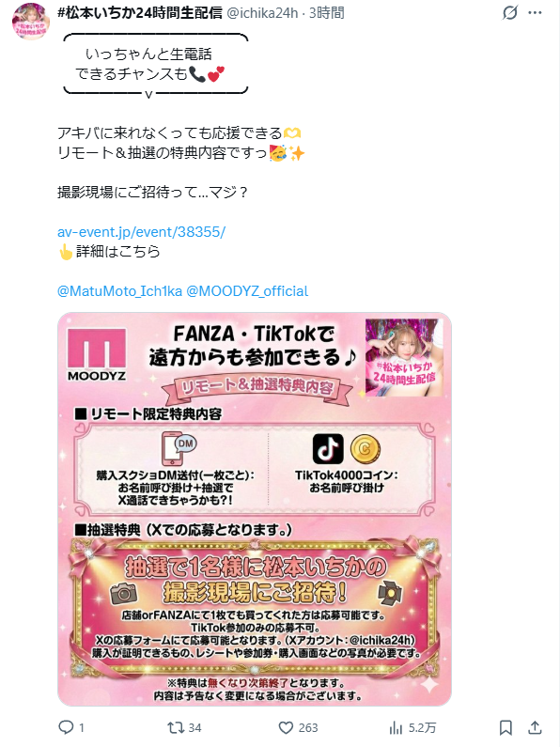Click the 263 likes count
Image resolution: width=560 pixels, height=747 pixels.
pos(308,728)
